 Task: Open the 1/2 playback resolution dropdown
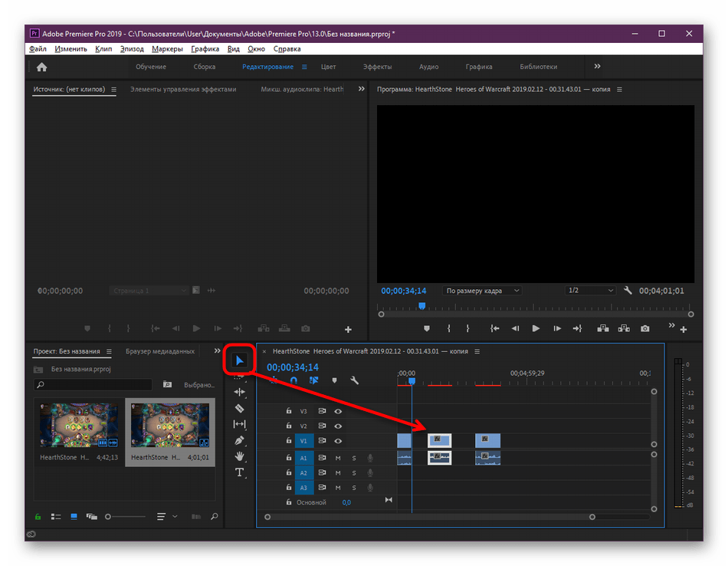click(x=590, y=291)
